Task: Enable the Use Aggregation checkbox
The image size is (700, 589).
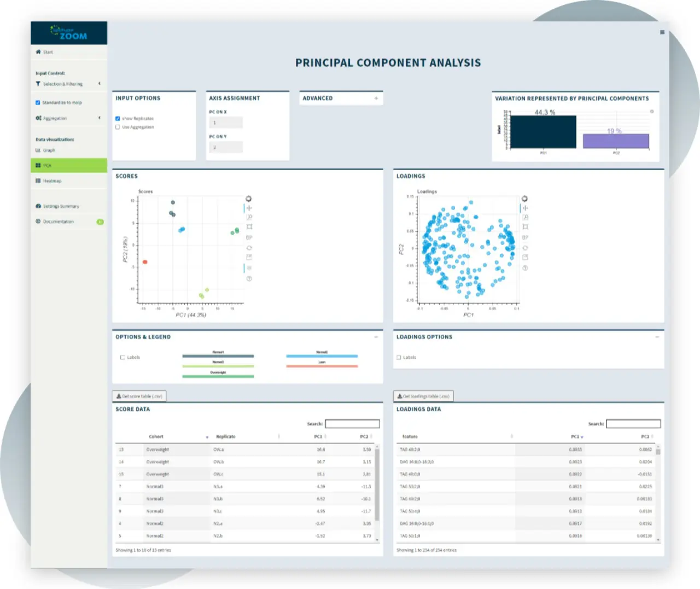Action: click(118, 127)
